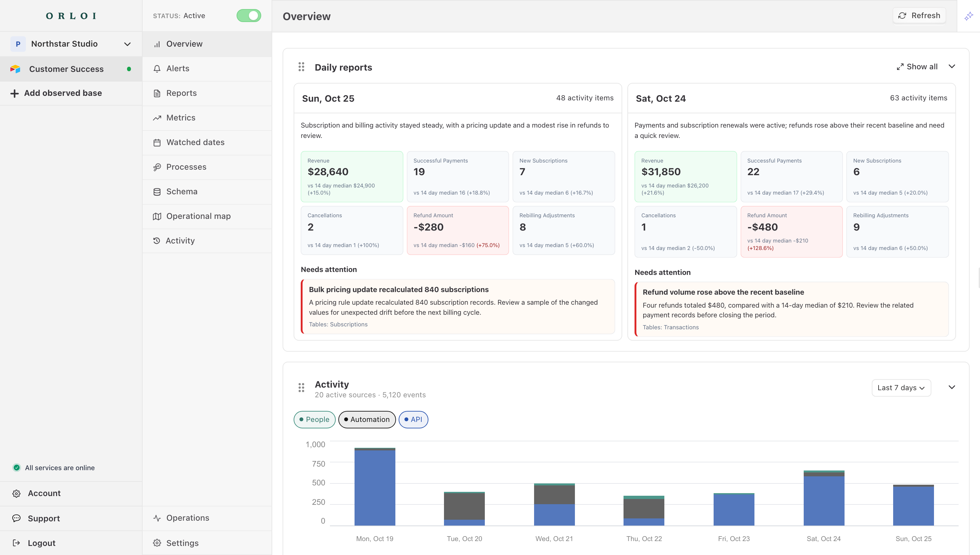Open the Alerts menu item
Image resolution: width=980 pixels, height=555 pixels.
pos(207,69)
